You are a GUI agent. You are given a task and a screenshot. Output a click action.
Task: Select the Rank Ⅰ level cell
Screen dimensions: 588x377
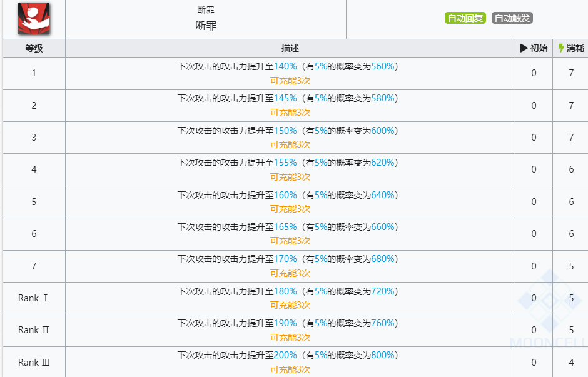tap(34, 298)
